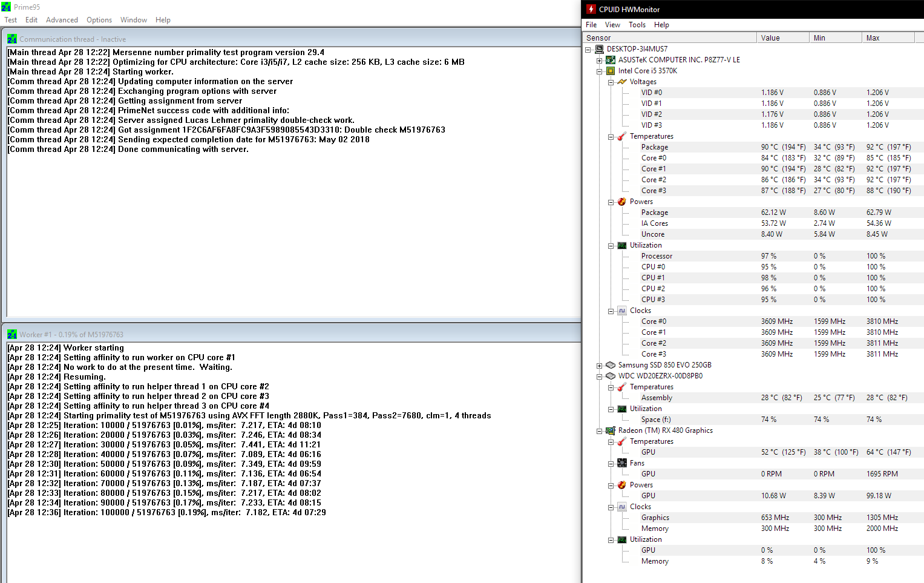The image size is (924, 583).
Task: Collapse the CPU Powers section
Action: point(611,202)
